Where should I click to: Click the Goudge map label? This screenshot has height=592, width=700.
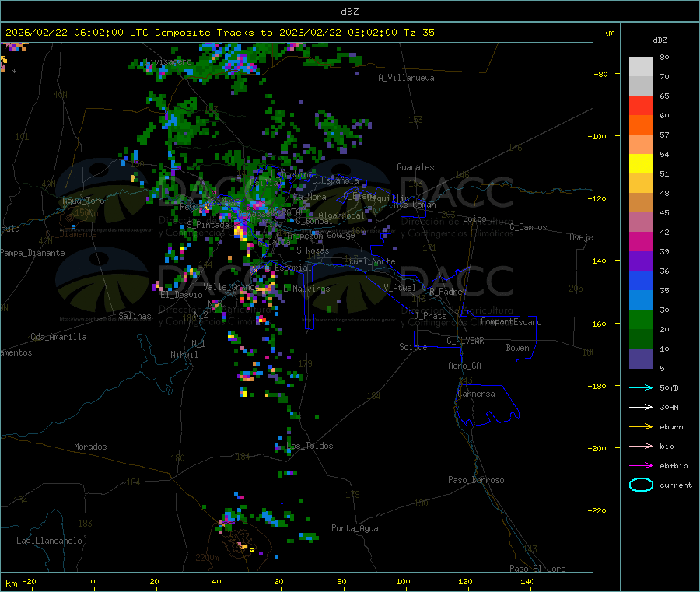(341, 235)
